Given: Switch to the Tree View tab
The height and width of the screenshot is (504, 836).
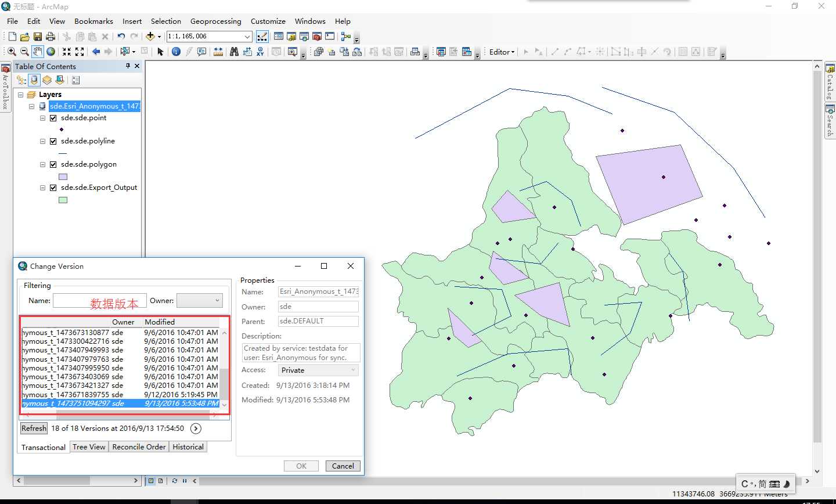Looking at the screenshot, I should click(89, 447).
